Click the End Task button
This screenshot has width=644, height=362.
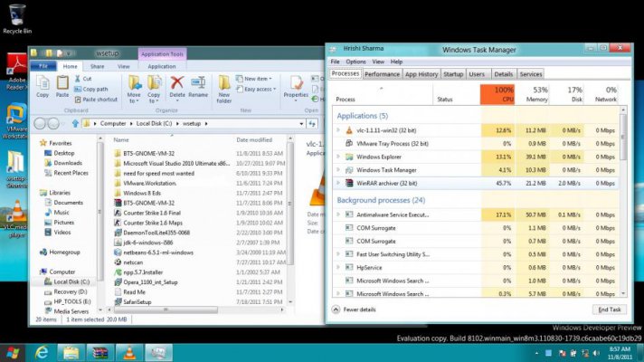(610, 310)
